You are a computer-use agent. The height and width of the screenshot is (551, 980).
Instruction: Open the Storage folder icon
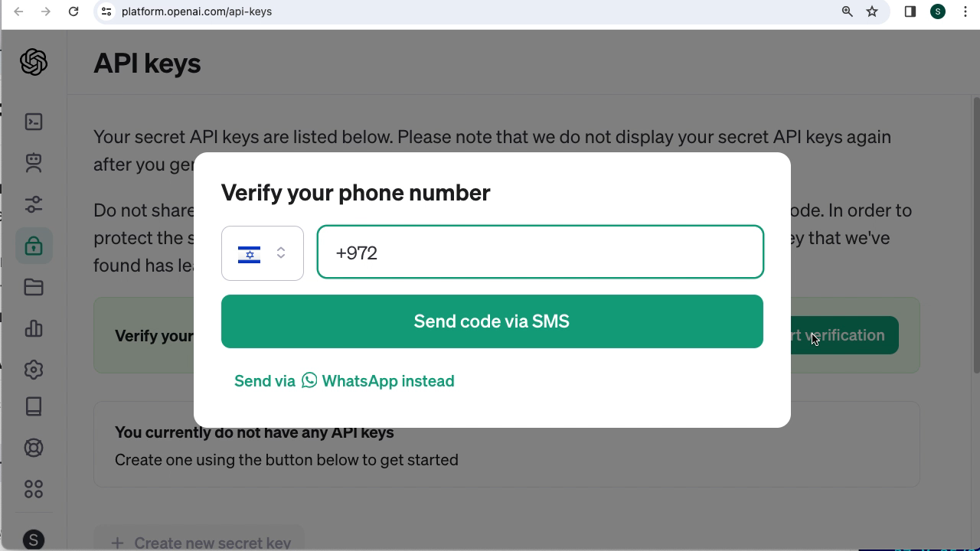pos(34,287)
